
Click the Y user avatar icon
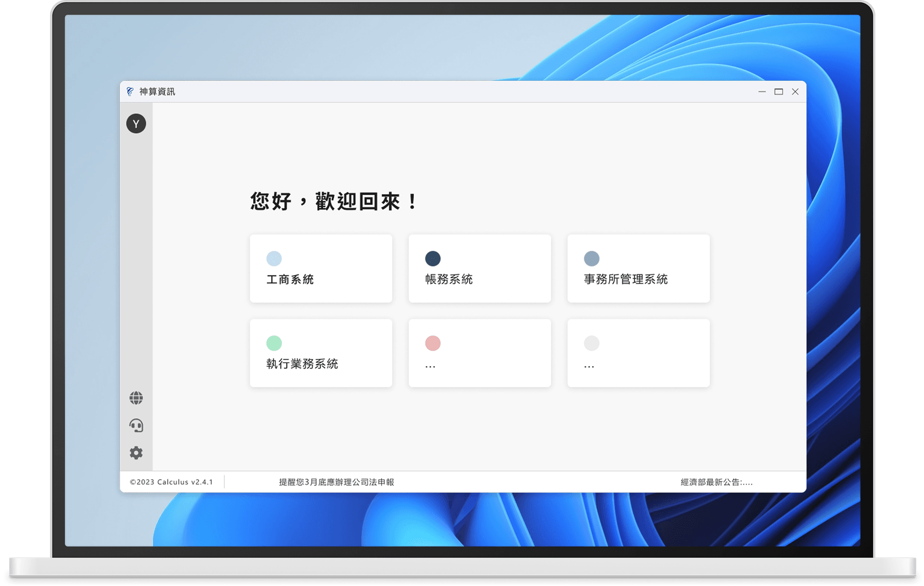[x=136, y=124]
